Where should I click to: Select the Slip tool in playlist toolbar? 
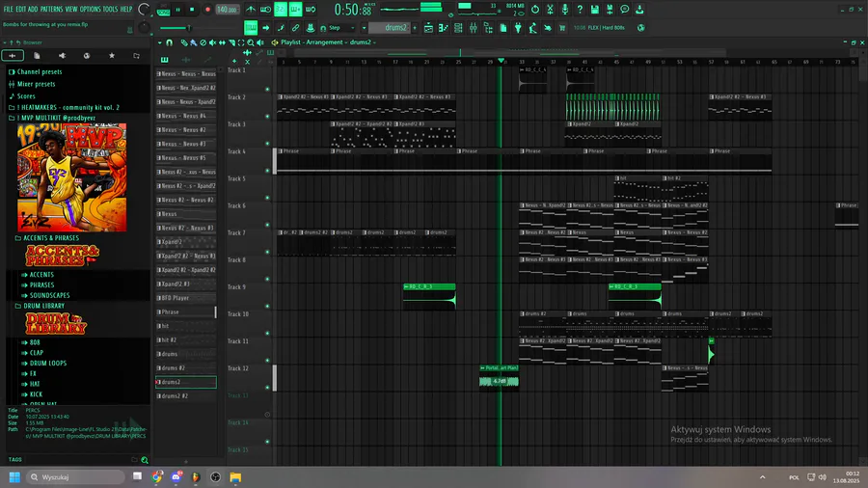pyautogui.click(x=222, y=42)
